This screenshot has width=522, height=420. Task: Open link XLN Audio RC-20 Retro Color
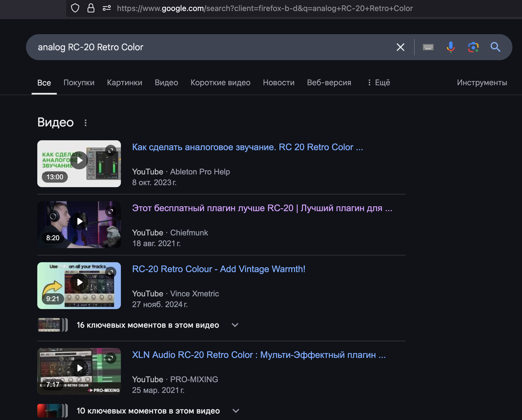(259, 355)
